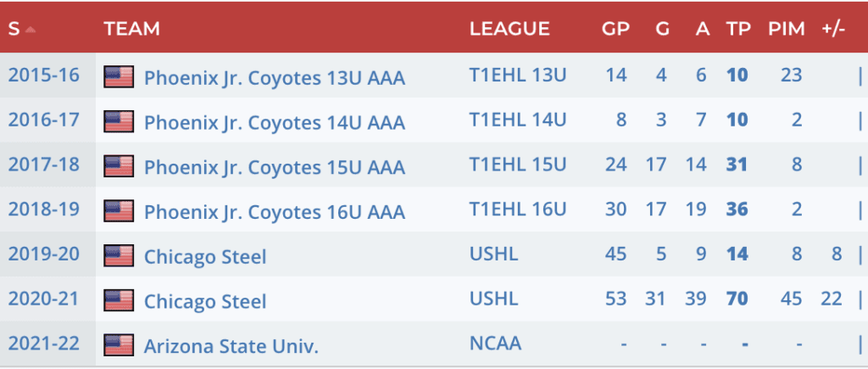Click the flag beside Arizona State Univ.
Screen dimensions: 868x369
point(119,345)
